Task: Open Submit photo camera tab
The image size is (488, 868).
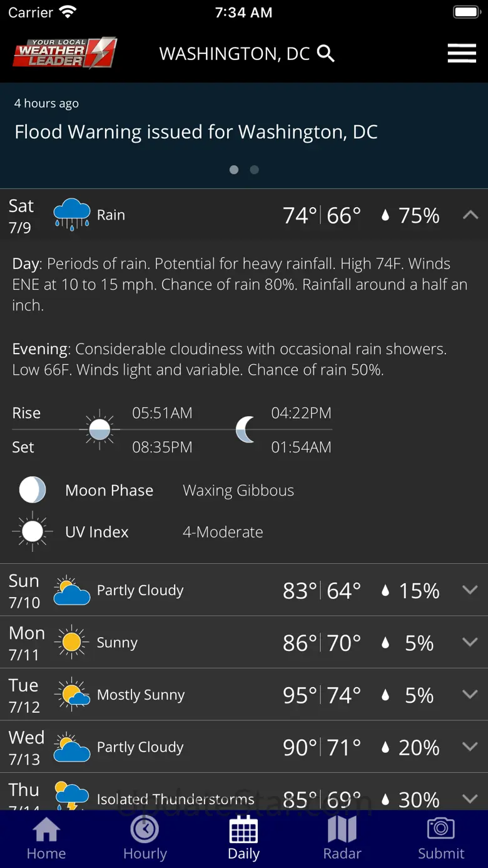Action: click(441, 839)
